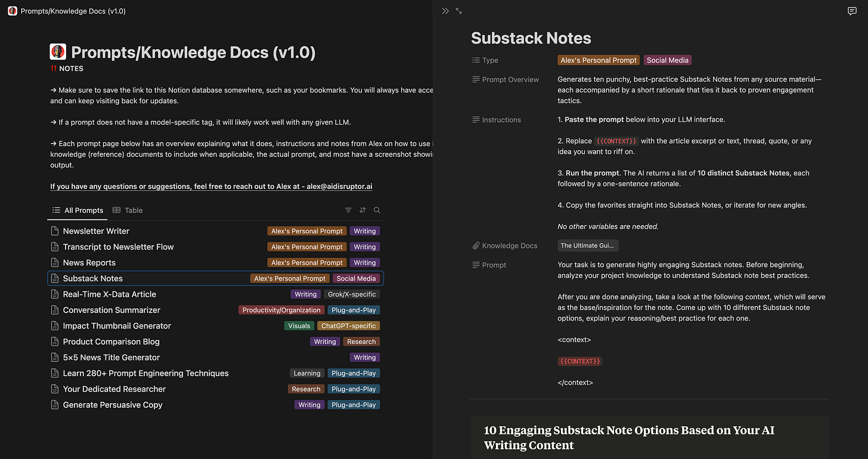
Task: Switch to the Table view tab
Action: click(128, 210)
